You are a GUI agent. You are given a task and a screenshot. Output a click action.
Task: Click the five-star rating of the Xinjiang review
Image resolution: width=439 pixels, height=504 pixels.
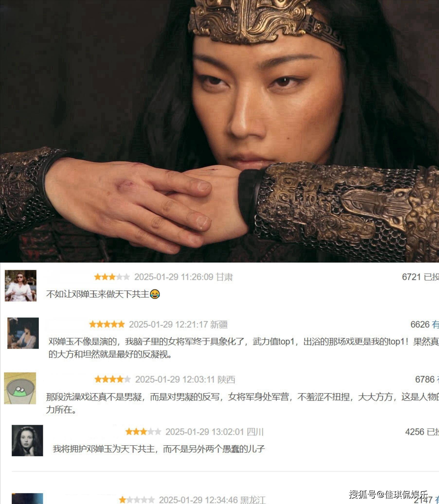[107, 325]
